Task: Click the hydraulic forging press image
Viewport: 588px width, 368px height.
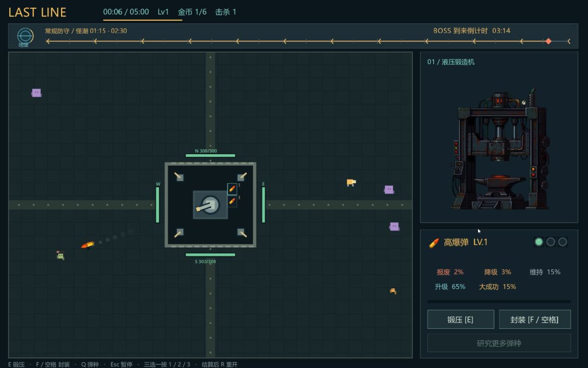Action: [x=499, y=149]
